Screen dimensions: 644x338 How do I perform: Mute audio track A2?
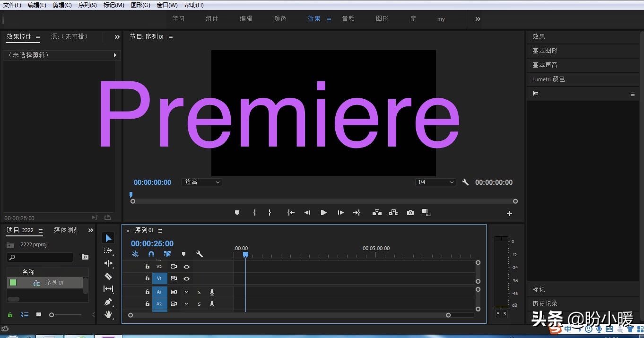coord(186,304)
